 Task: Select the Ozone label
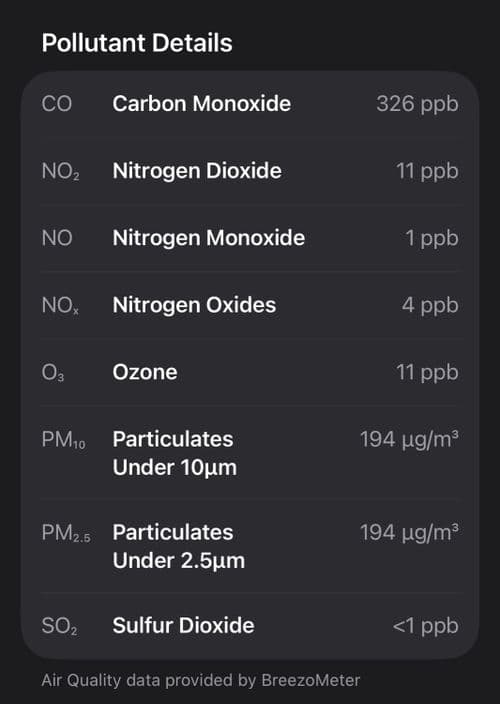point(145,373)
